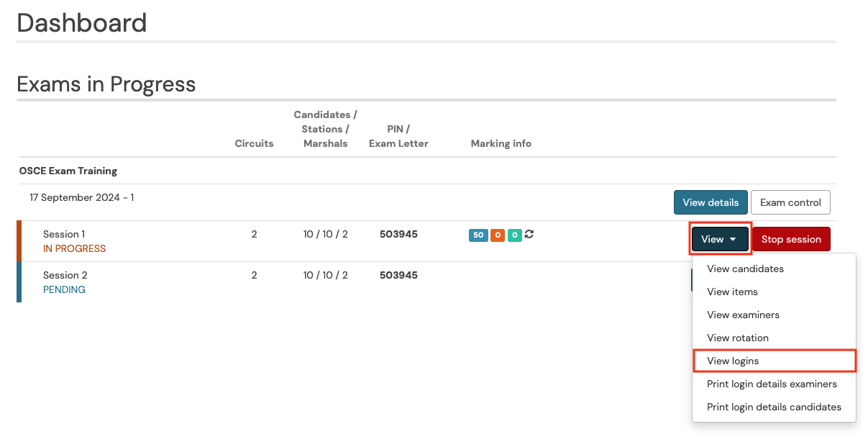Click the refresh marking info icon
Screen dimensions: 868x437
529,235
